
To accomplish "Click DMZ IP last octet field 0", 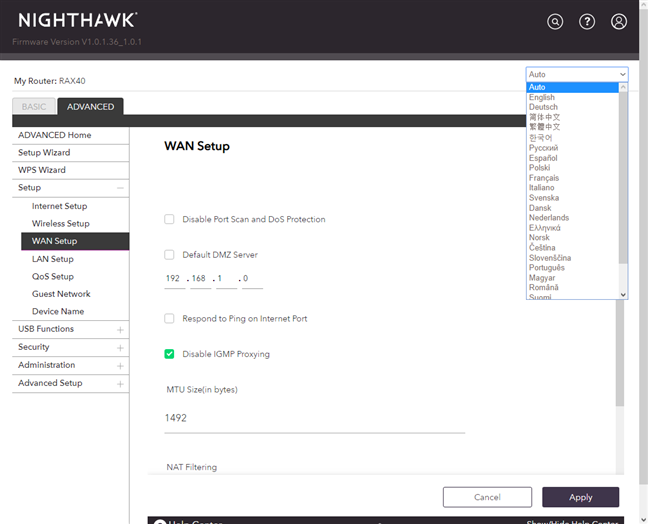I will pos(252,279).
